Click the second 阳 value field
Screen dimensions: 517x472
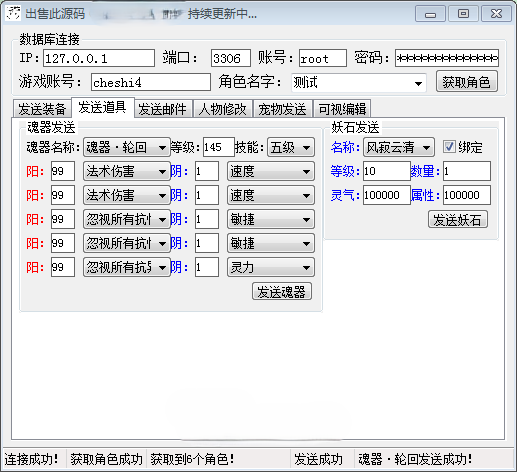click(x=63, y=195)
